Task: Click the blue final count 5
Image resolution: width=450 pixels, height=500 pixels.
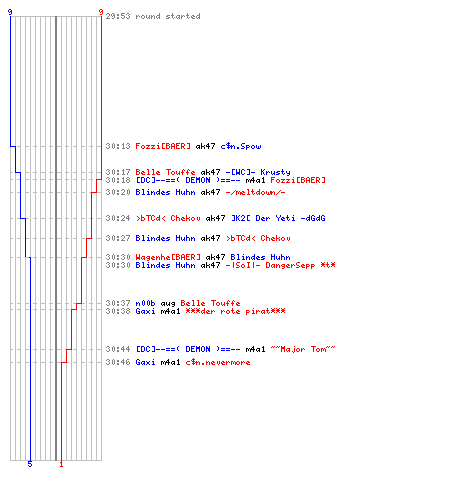Action: click(x=30, y=464)
